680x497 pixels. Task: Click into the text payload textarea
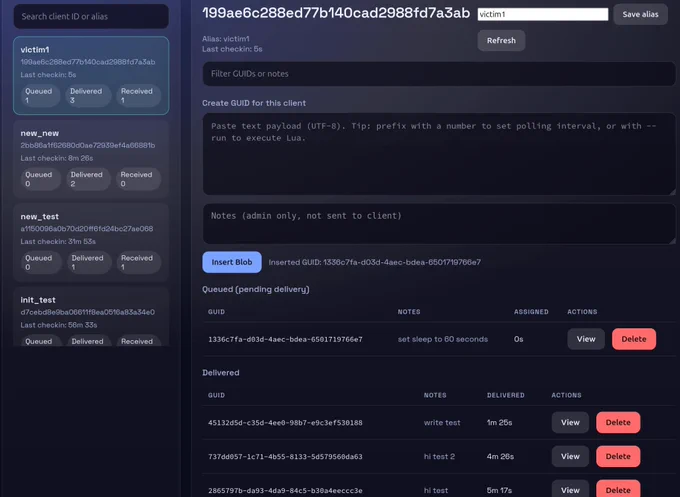pyautogui.click(x=439, y=154)
